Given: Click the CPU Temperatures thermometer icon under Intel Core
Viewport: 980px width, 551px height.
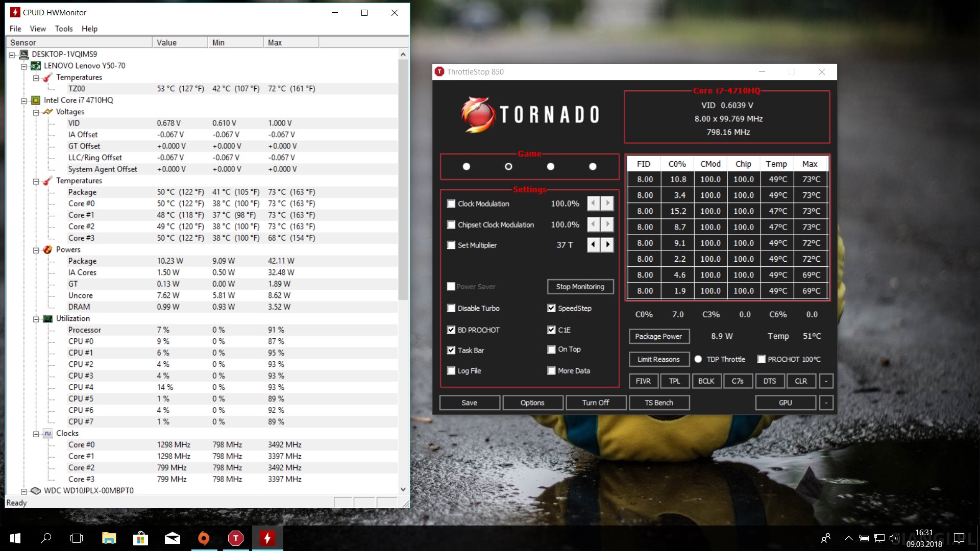Looking at the screenshot, I should click(x=48, y=181).
